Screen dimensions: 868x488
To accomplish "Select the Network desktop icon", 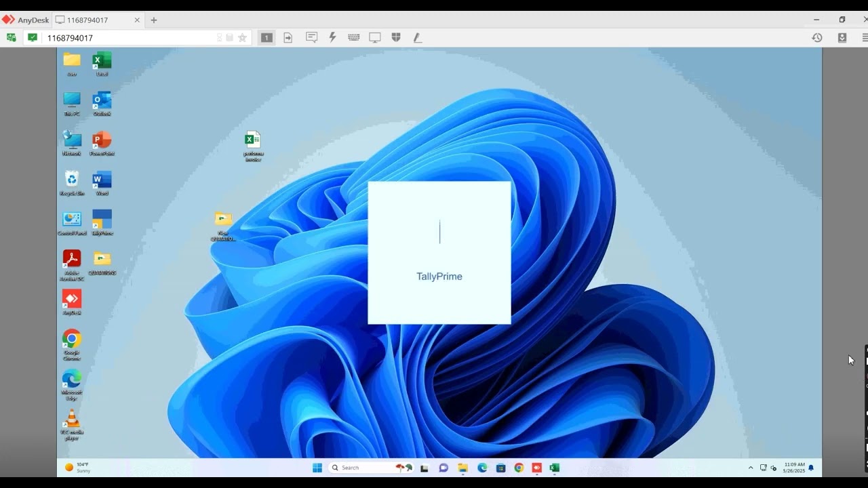I will click(72, 144).
